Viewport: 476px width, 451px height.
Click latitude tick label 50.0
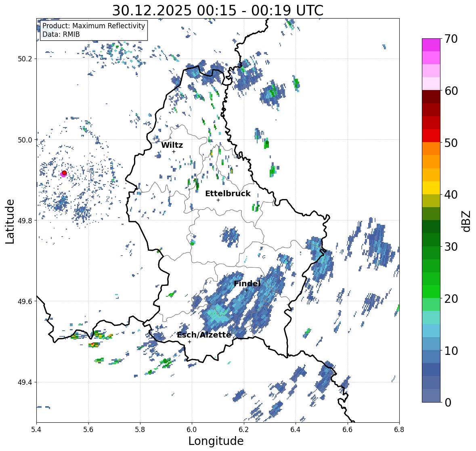(x=25, y=140)
